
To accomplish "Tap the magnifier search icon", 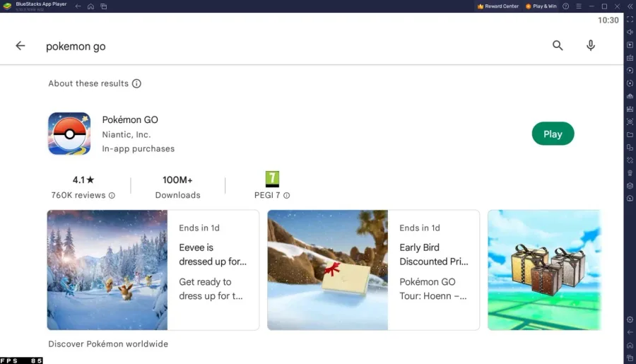I will 558,45.
